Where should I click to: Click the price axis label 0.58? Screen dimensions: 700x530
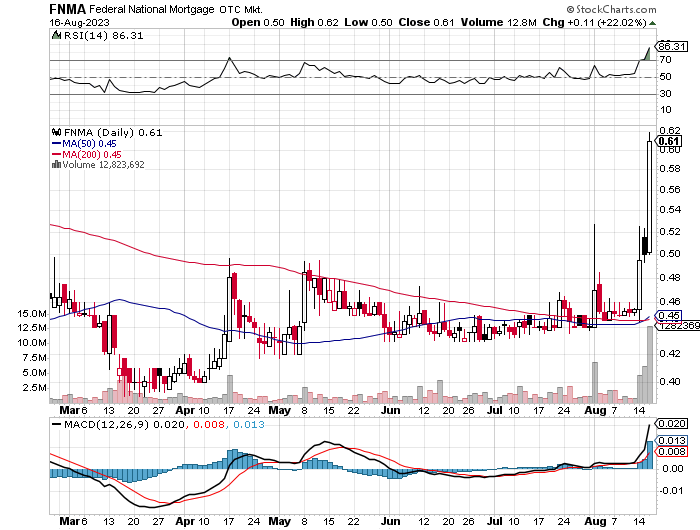(x=670, y=169)
